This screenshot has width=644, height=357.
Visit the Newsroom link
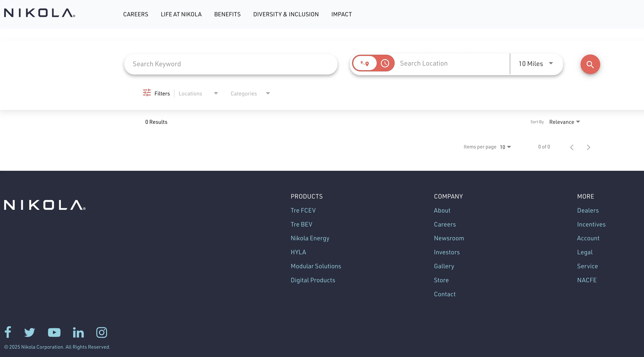click(x=449, y=238)
